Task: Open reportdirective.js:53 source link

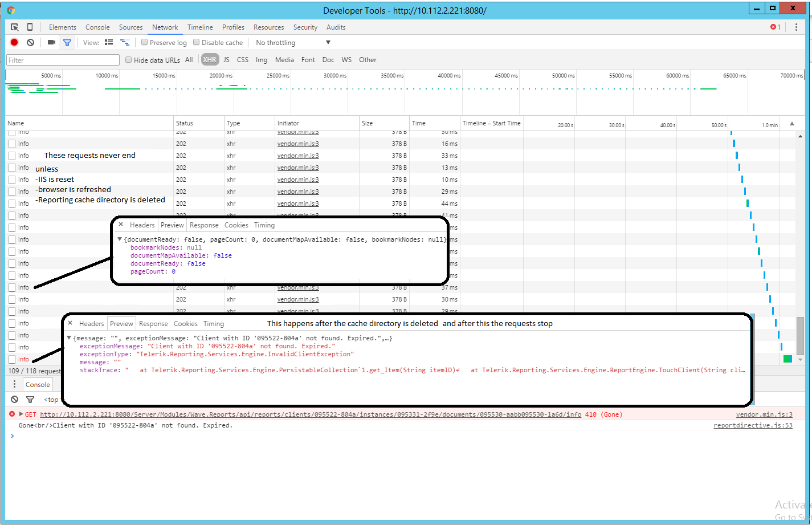Action: tap(753, 425)
